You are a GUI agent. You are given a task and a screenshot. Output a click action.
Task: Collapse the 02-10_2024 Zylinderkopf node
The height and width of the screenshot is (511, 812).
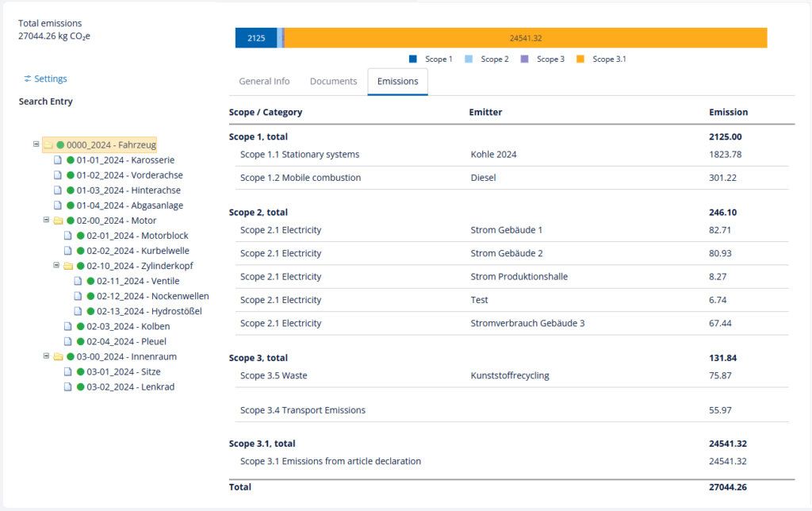coord(57,266)
